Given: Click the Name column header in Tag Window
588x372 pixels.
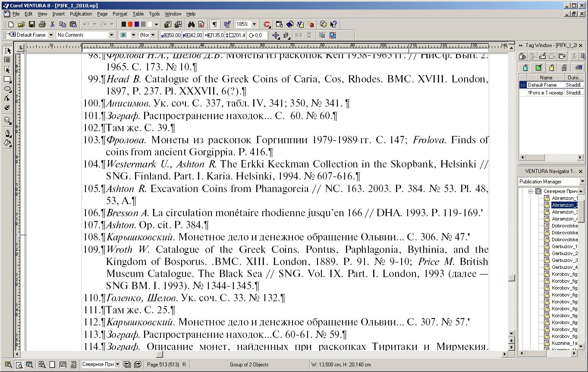Looking at the screenshot, I should tap(546, 78).
